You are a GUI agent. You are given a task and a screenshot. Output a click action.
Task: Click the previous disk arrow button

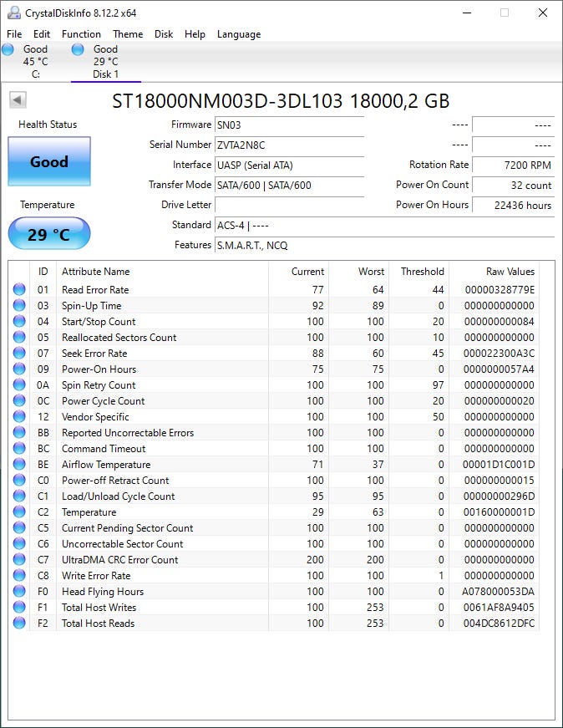coord(18,100)
